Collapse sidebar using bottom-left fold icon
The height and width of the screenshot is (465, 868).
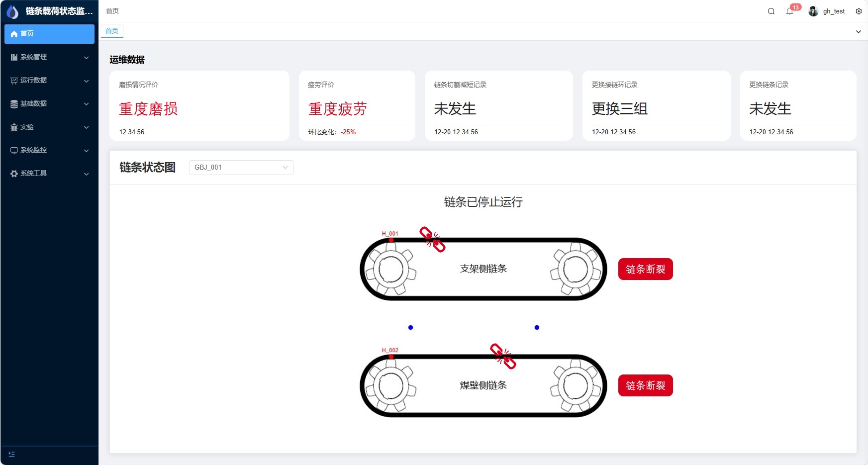coord(12,454)
